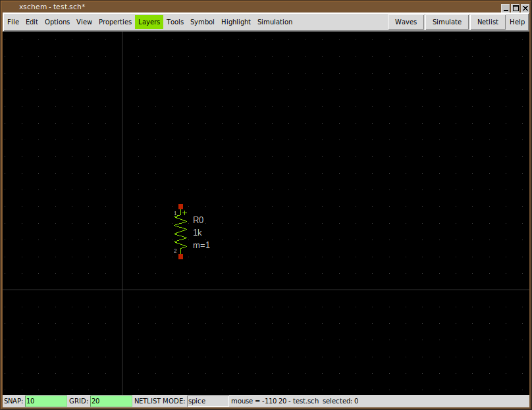Click the Netlist button

[488, 22]
